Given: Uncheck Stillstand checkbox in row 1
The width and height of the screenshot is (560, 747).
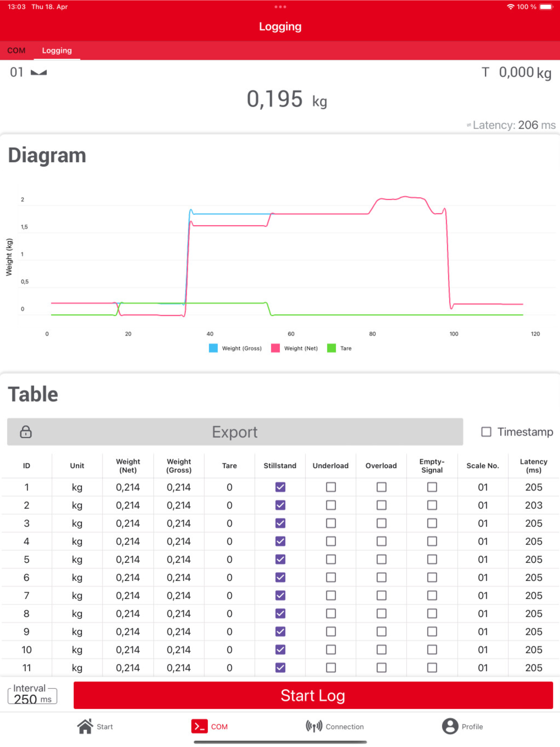Looking at the screenshot, I should pos(280,487).
